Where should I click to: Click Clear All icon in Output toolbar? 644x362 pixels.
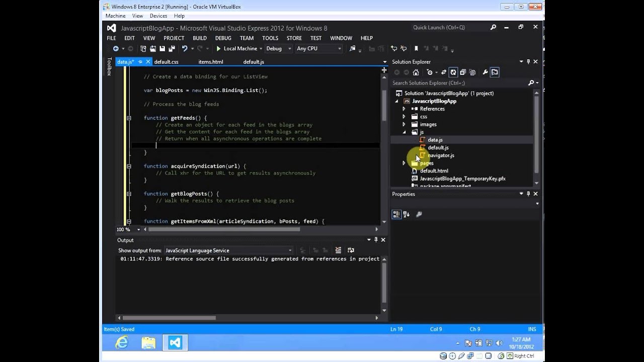(x=338, y=250)
